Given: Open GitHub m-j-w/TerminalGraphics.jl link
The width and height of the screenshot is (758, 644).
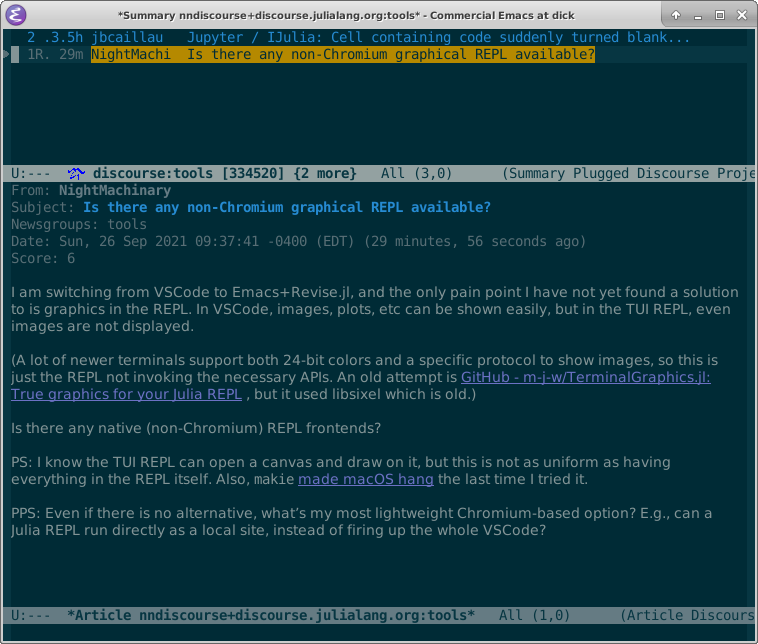Looking at the screenshot, I should 585,377.
